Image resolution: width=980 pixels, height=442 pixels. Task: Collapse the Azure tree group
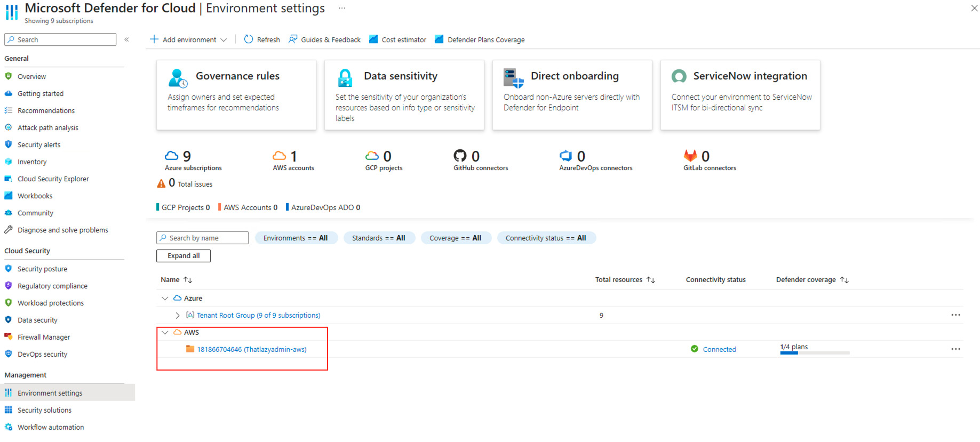(165, 299)
